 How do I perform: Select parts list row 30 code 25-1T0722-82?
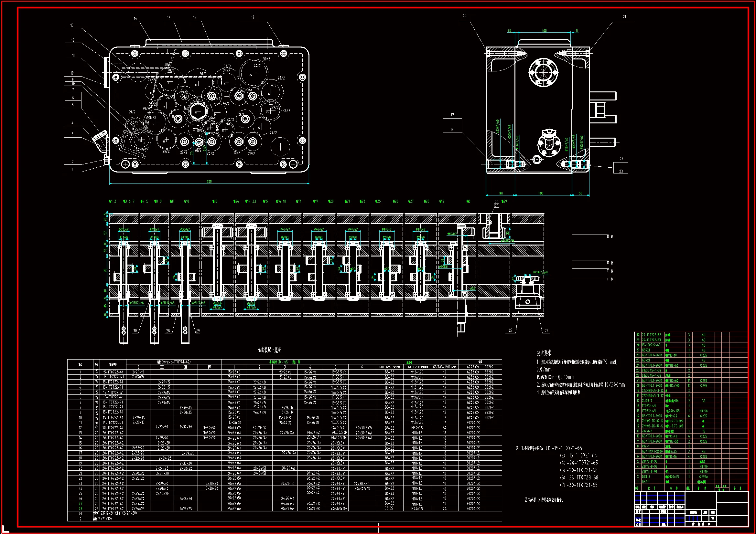click(x=651, y=335)
